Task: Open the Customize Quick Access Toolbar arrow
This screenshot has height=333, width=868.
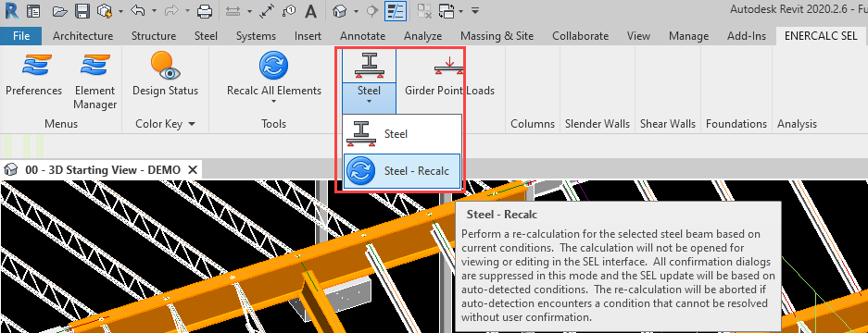Action: pyautogui.click(x=475, y=10)
